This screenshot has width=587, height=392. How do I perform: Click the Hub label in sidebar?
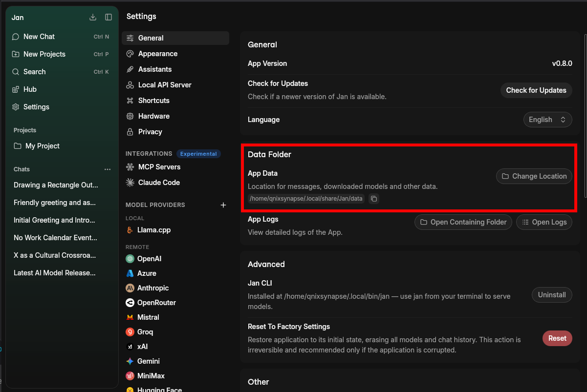point(30,89)
